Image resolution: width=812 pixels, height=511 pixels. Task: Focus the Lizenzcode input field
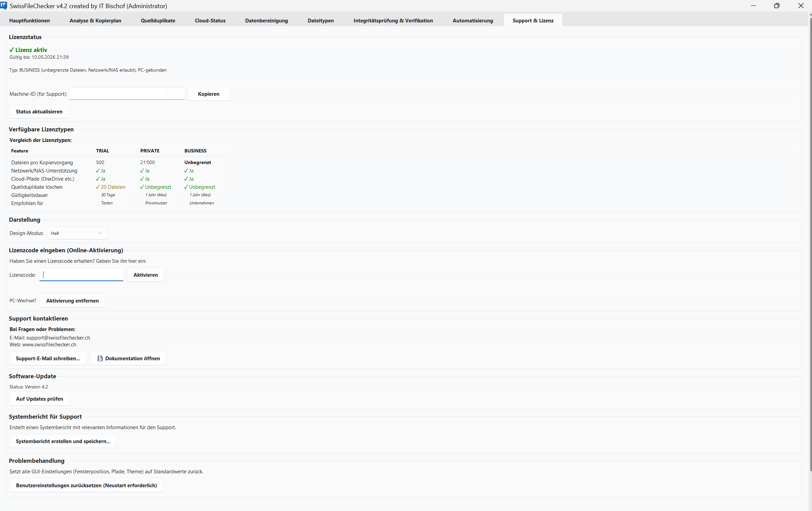(x=82, y=275)
